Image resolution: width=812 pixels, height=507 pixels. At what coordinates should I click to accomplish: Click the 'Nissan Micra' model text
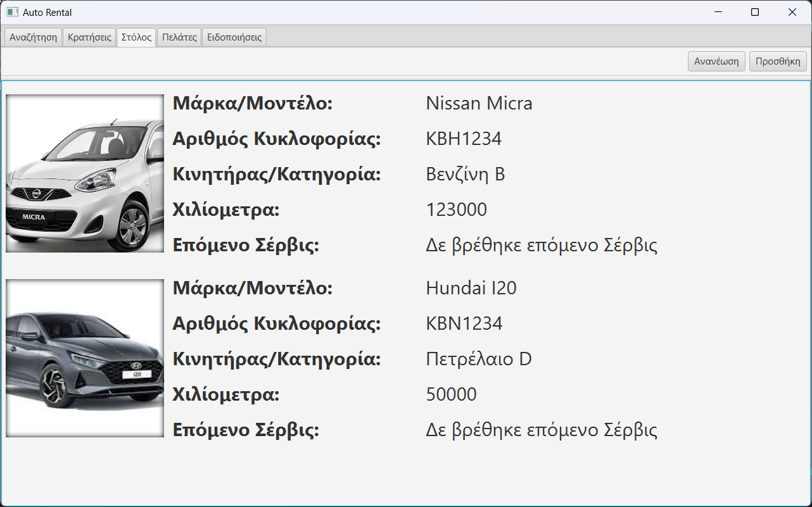pos(479,103)
